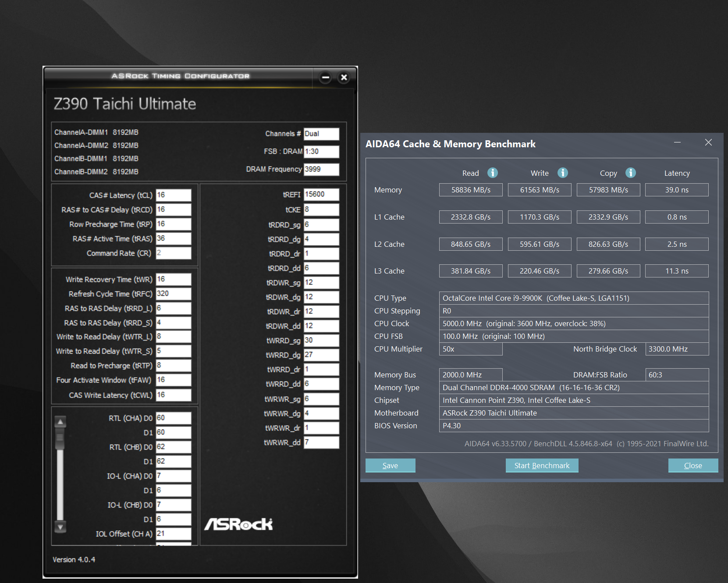
Task: Select the Memory Bus value 2000.0 MHz
Action: (x=471, y=375)
